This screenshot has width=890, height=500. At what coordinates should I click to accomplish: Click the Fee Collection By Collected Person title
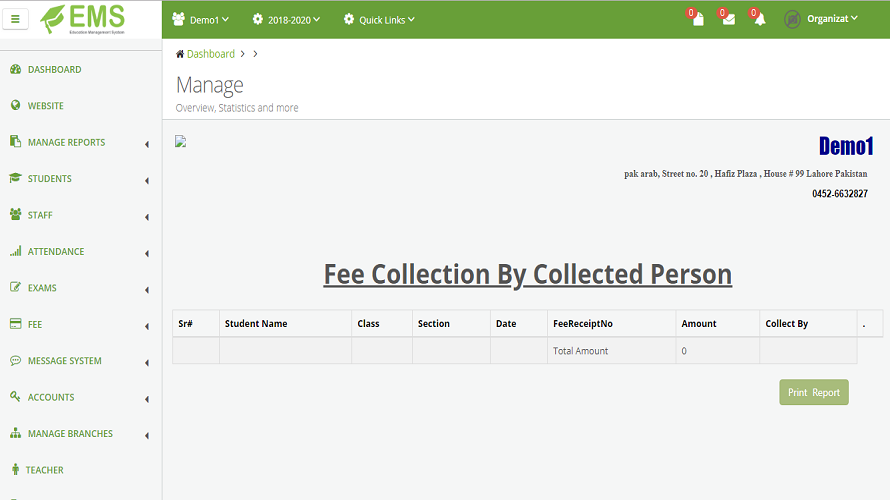tap(527, 275)
